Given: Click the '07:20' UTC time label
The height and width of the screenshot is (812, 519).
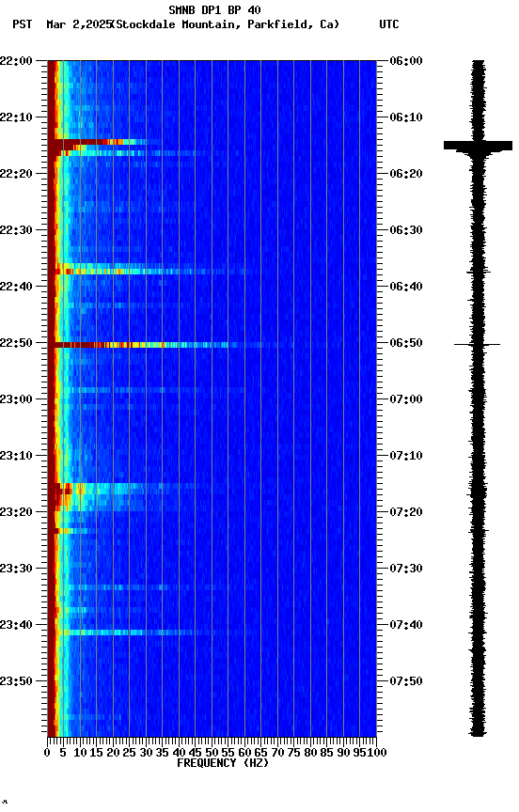Looking at the screenshot, I should (406, 513).
